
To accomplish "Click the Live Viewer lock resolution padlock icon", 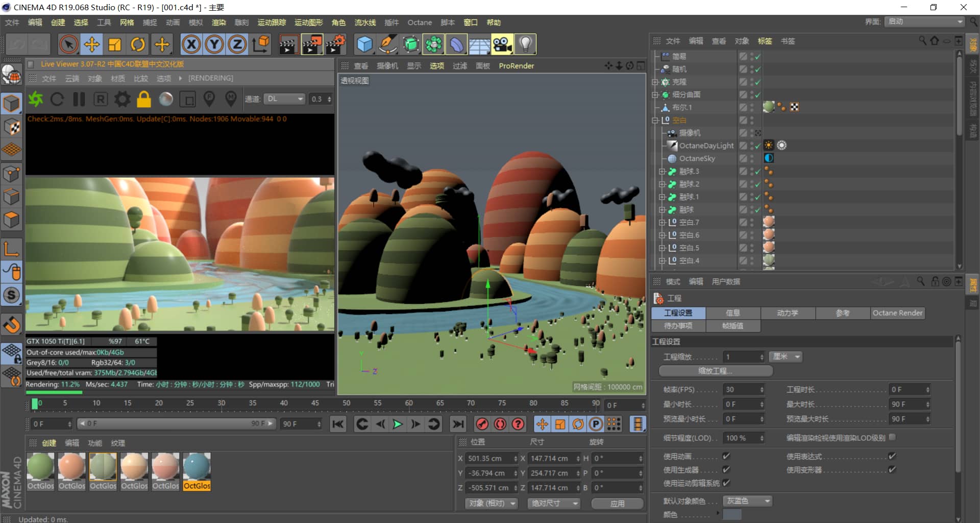I will 144,99.
